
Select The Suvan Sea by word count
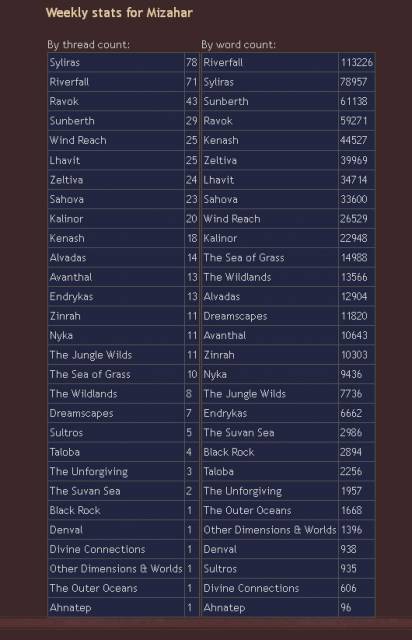[239, 433]
